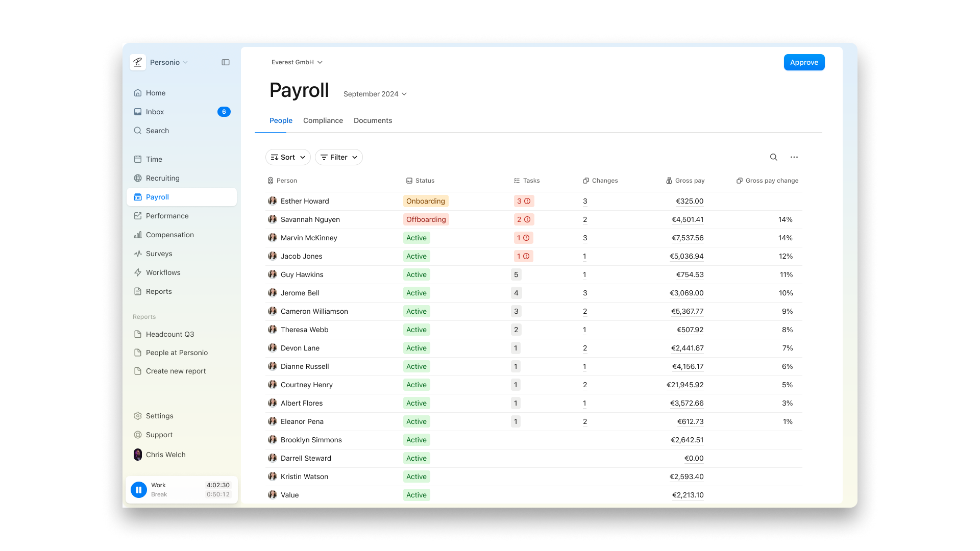
Task: Click the three-dot overflow menu icon
Action: pos(794,157)
